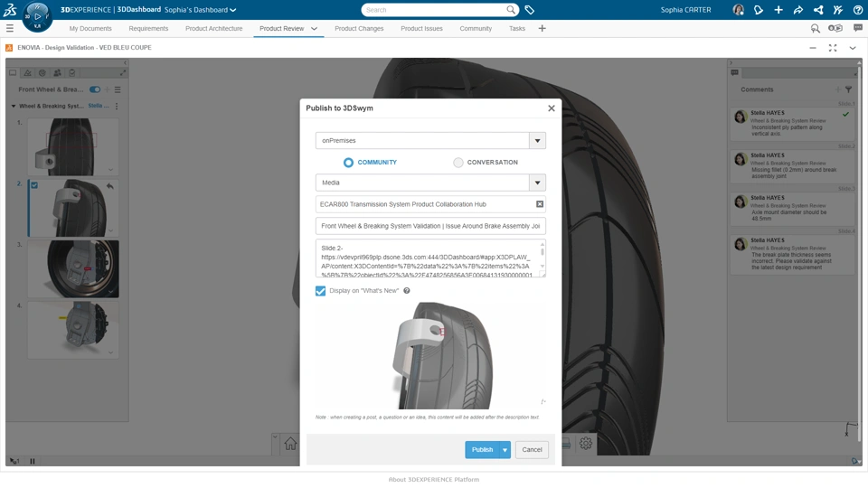868x488 pixels.
Task: Select the slides icon in left panel tabs
Action: point(13,72)
